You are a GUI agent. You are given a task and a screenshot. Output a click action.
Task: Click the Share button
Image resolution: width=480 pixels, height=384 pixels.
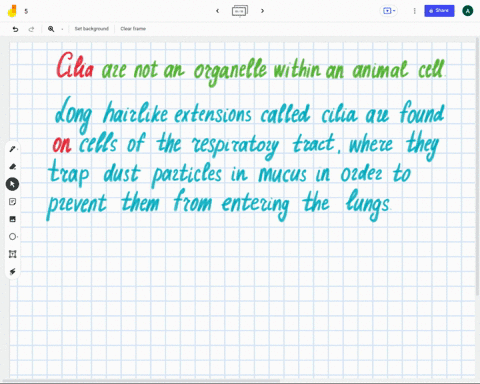pos(439,11)
